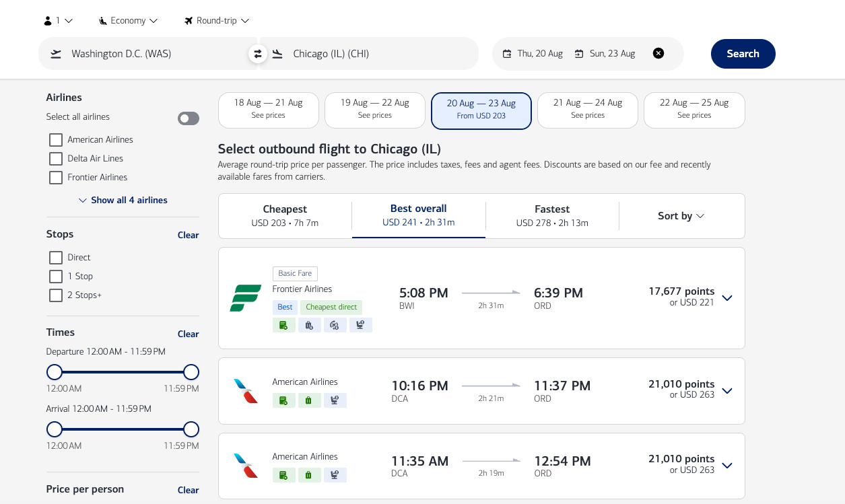Check the Delta Air Lines filter
Screen dimensions: 845x504
pyautogui.click(x=56, y=159)
